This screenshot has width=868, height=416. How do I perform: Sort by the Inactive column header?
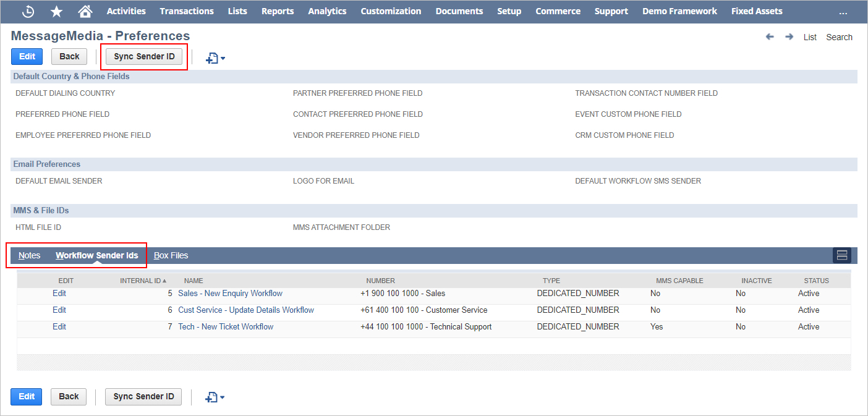tap(757, 281)
